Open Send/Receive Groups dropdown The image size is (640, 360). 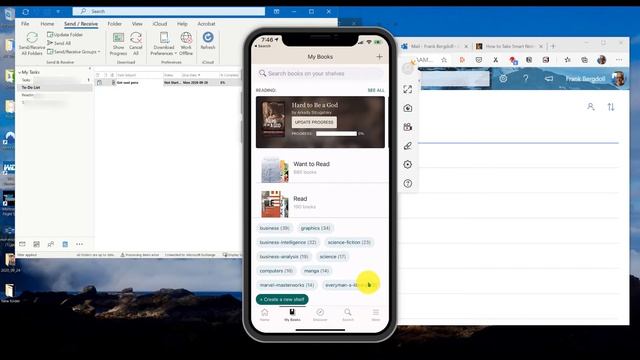[x=73, y=52]
